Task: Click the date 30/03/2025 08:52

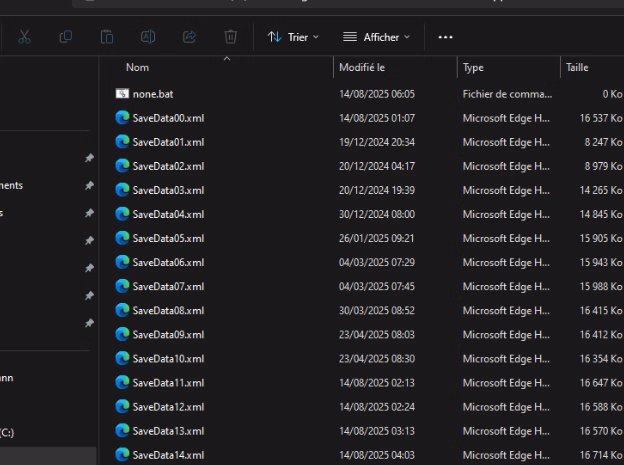Action: [x=377, y=311]
